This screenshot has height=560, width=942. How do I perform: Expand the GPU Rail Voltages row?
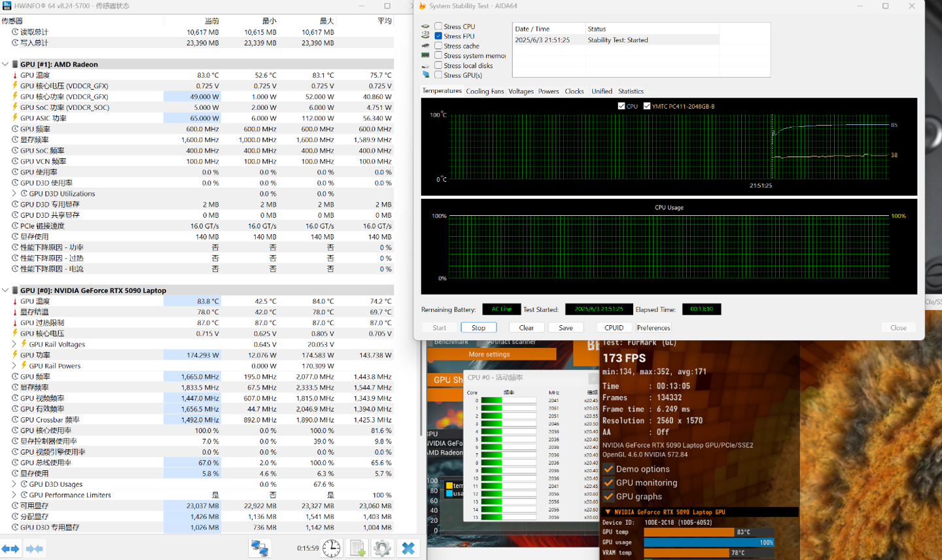[14, 344]
